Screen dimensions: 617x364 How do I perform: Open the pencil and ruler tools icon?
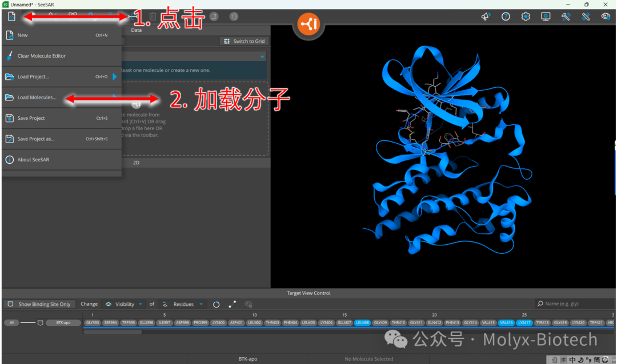[x=586, y=17]
